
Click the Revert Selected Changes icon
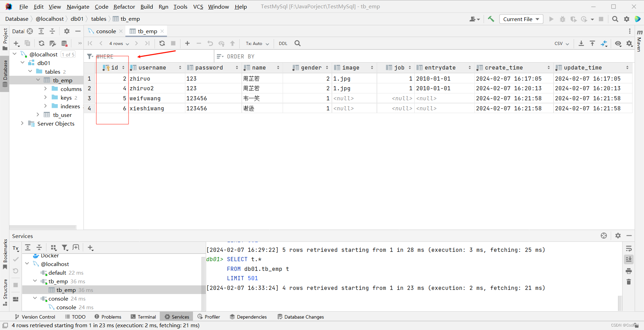210,43
